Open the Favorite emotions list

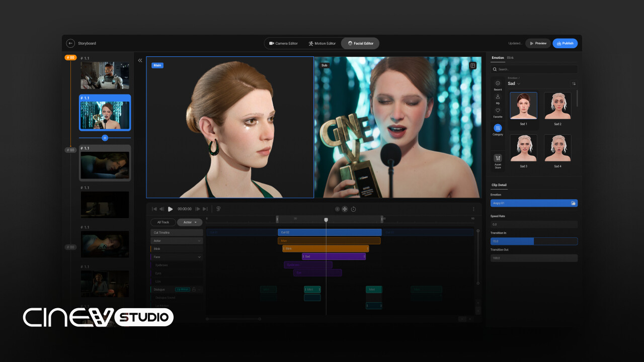pos(498,111)
